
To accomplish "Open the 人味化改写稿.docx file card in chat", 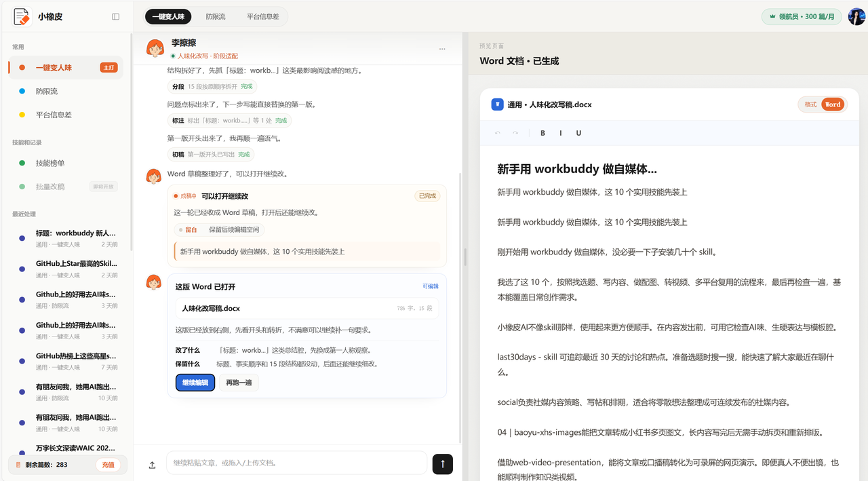I will click(x=307, y=308).
